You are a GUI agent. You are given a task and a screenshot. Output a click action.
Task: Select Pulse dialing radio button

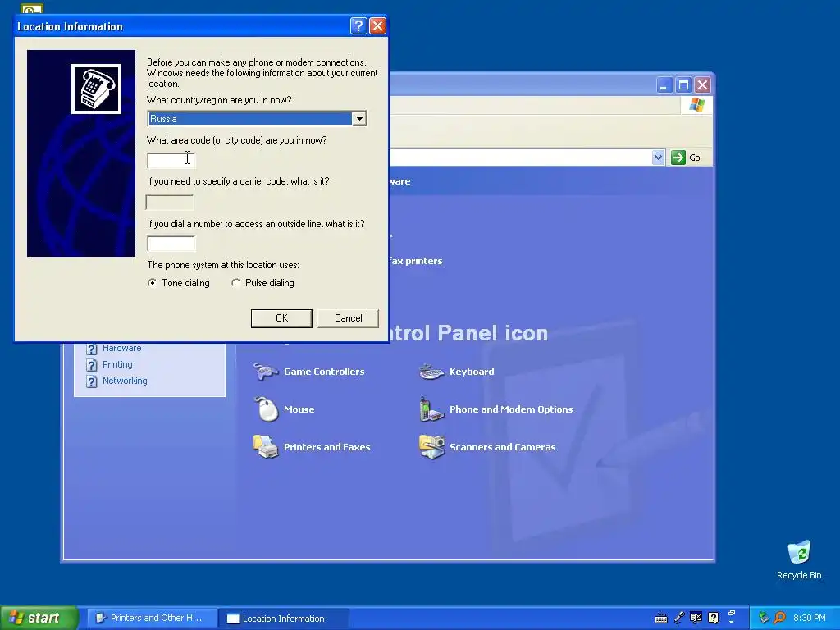[235, 283]
